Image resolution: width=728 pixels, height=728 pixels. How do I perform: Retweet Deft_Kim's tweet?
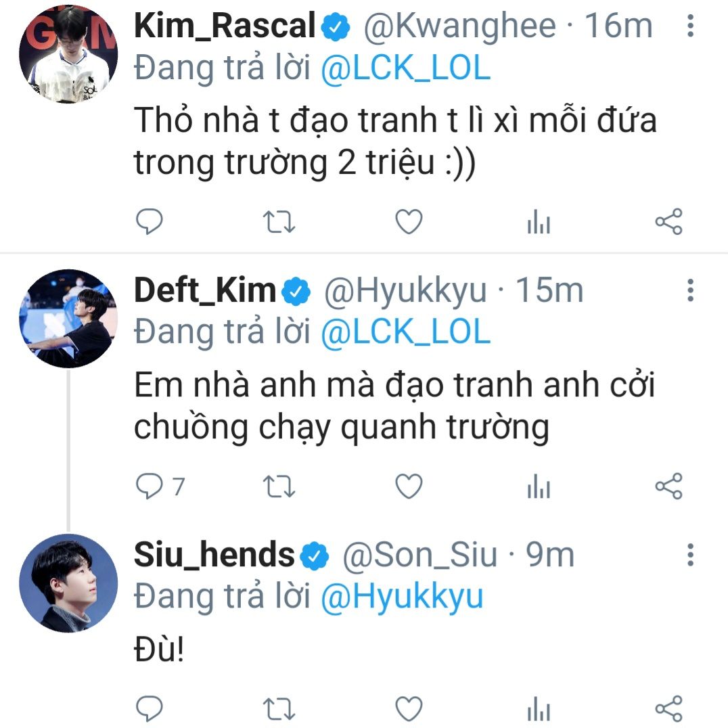coord(278,486)
